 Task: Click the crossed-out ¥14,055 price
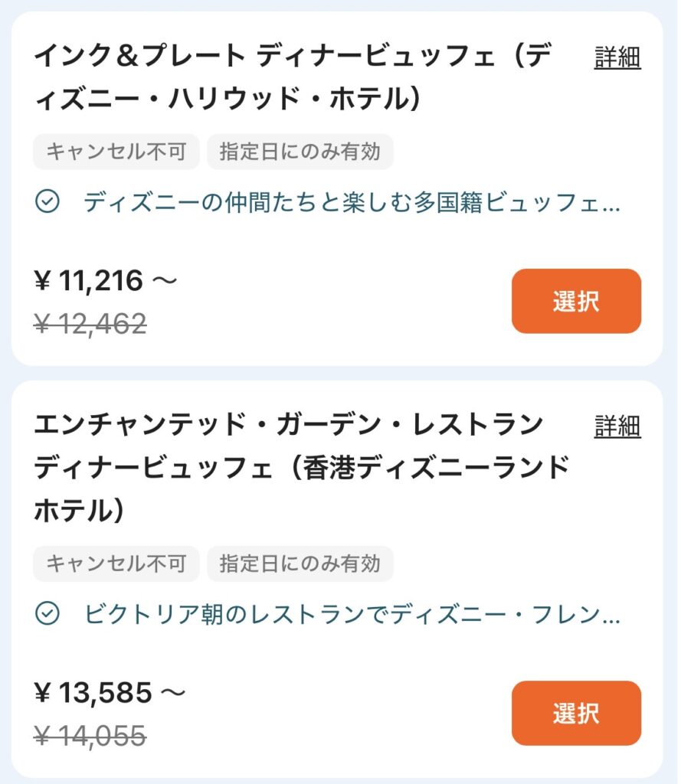pos(90,736)
